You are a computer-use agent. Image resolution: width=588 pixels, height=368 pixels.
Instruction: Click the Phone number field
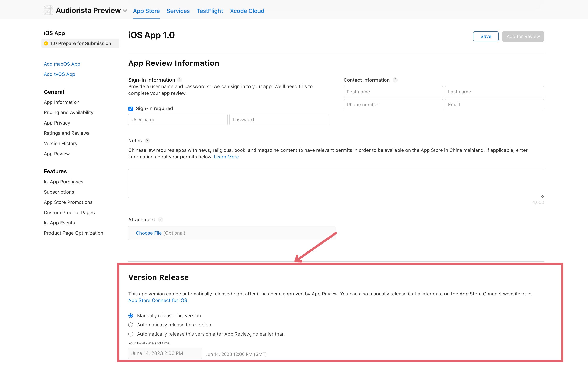393,105
